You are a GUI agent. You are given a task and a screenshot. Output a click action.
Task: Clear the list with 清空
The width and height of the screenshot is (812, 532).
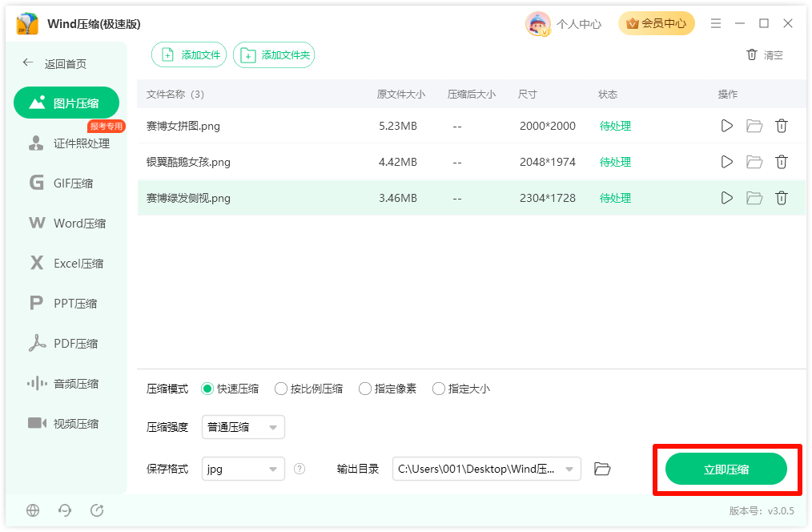(765, 55)
